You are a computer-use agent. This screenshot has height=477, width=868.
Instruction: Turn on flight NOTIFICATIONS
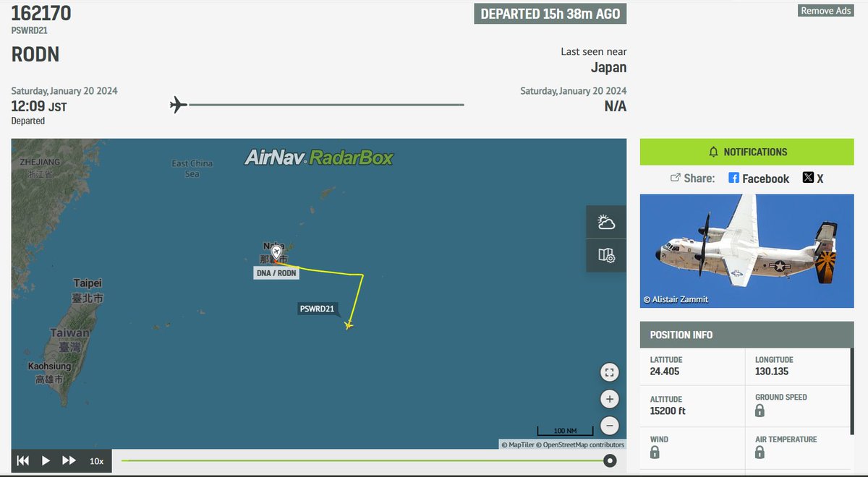[748, 152]
